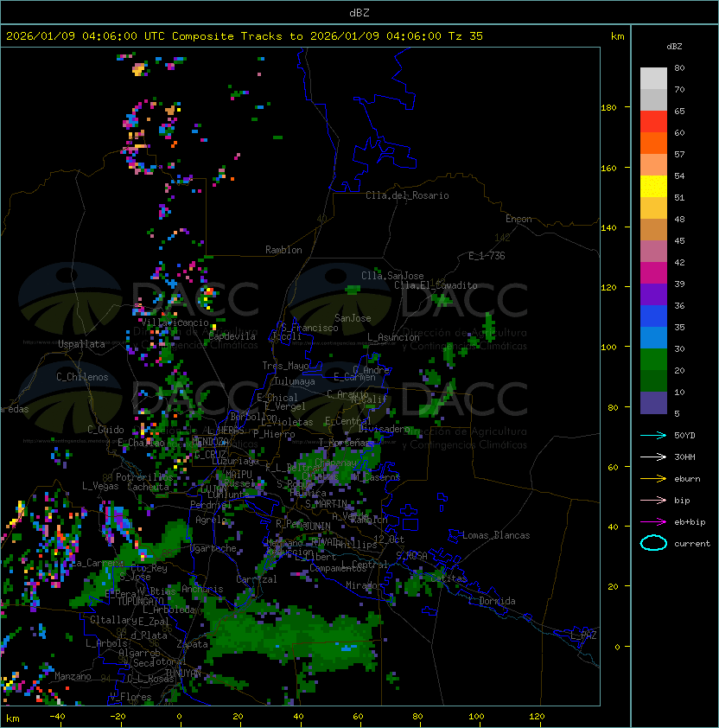The image size is (719, 728).
Task: Click the 'Carrizal' map label
Action: [x=256, y=579]
